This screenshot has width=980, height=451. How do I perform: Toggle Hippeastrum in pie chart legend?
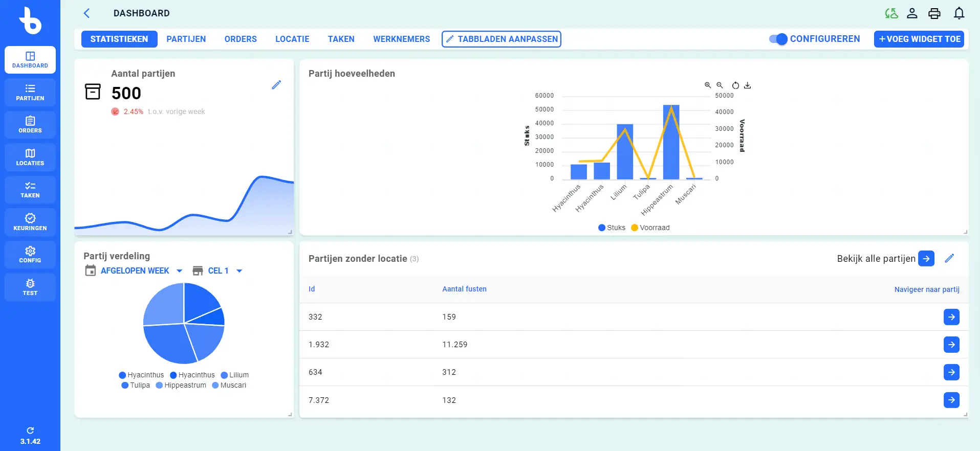tap(181, 385)
